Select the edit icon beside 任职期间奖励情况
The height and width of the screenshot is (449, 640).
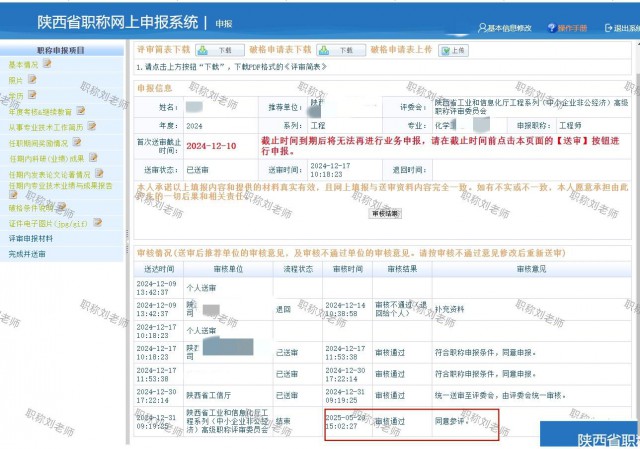77,143
